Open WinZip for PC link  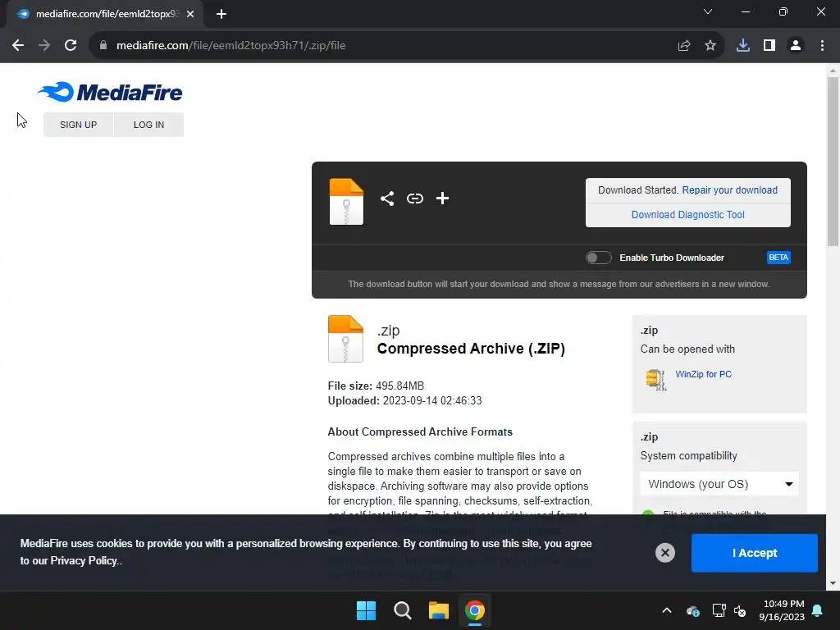pos(703,374)
